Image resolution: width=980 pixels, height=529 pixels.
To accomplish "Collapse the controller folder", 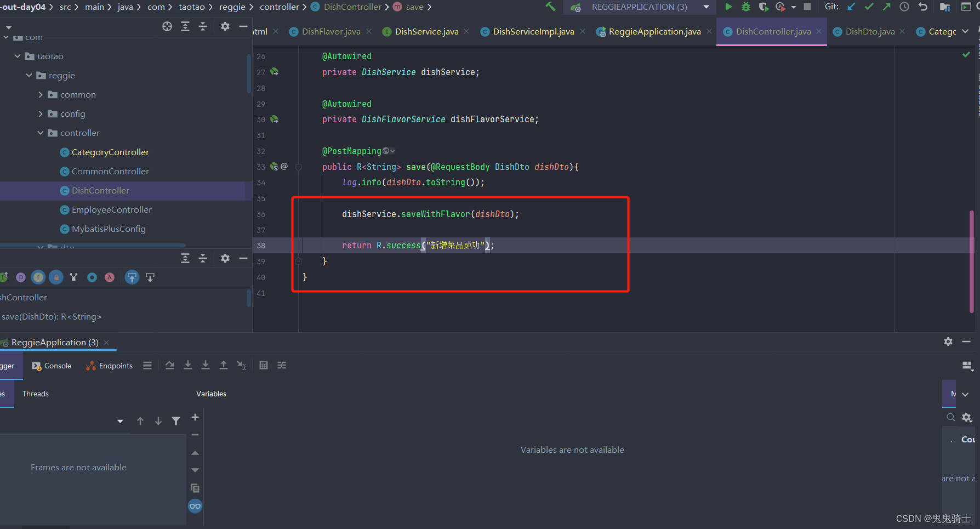I will [41, 133].
